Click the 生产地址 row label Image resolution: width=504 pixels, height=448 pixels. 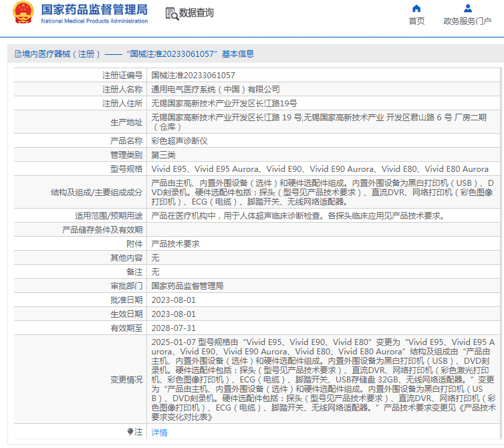click(x=126, y=122)
